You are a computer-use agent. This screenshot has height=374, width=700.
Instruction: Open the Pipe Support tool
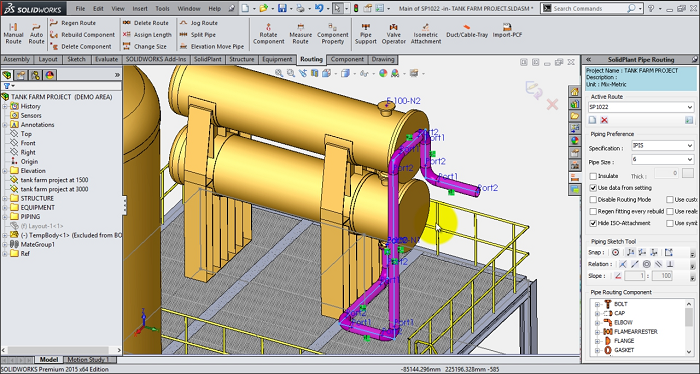(x=366, y=34)
